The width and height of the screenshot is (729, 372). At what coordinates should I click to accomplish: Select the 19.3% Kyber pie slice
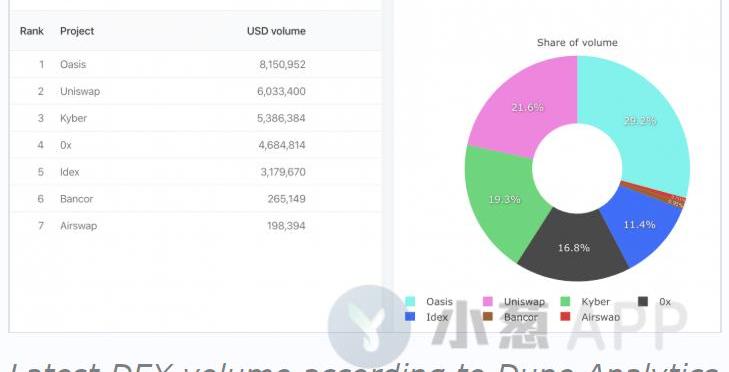504,200
